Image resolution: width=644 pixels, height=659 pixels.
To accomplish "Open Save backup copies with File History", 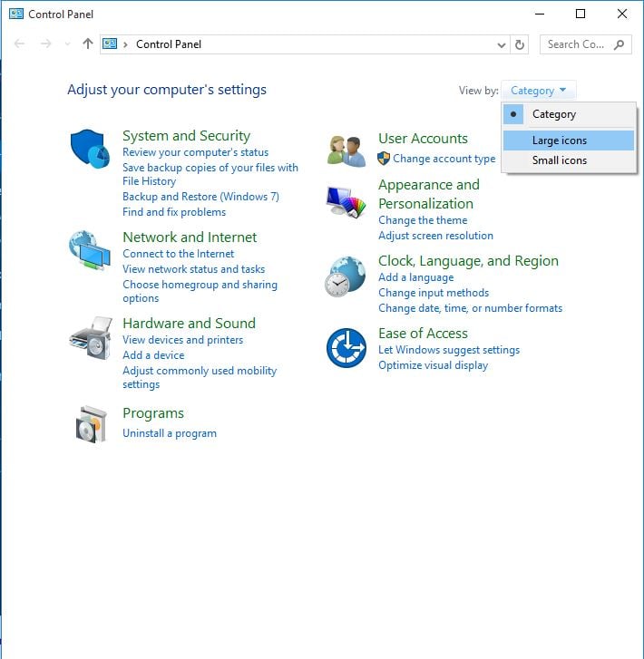I will coord(210,174).
